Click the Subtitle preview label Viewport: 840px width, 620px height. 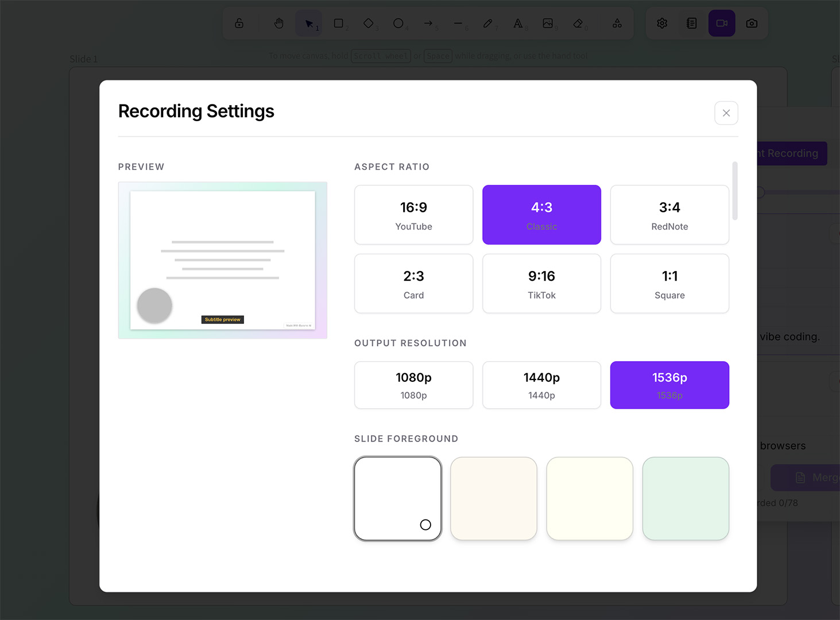(223, 320)
